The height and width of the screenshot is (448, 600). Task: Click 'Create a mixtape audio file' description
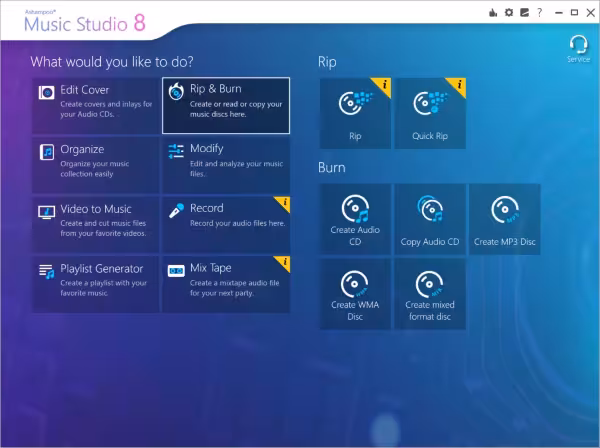tap(235, 288)
